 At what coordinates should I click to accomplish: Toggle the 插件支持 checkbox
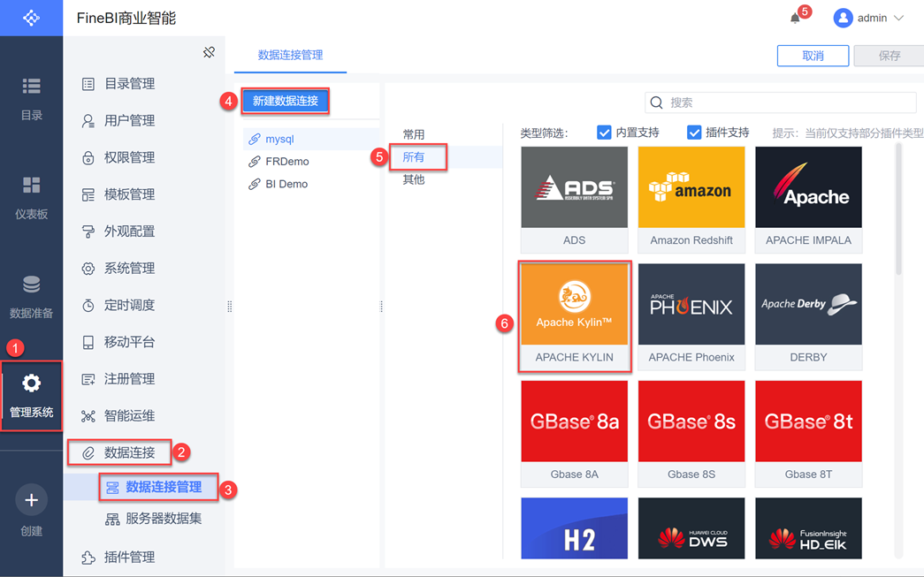coord(694,133)
